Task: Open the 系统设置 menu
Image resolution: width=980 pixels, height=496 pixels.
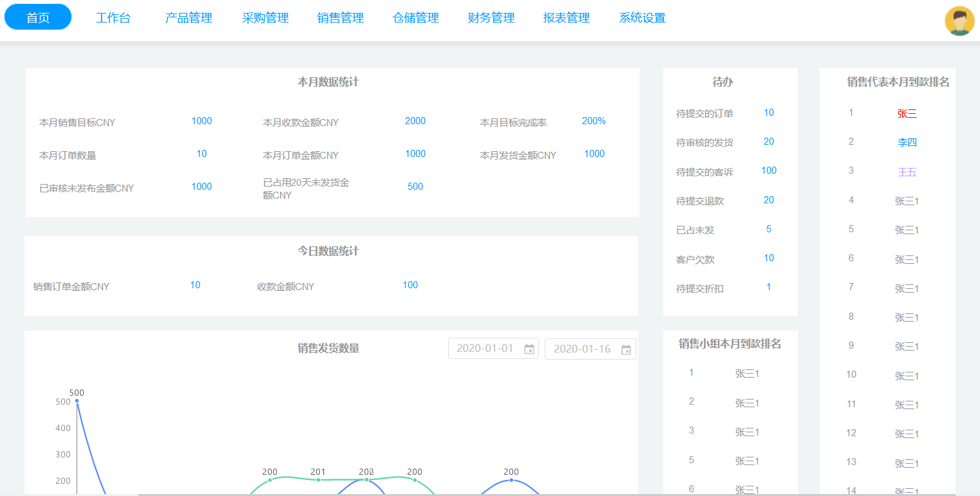Action: click(x=643, y=18)
